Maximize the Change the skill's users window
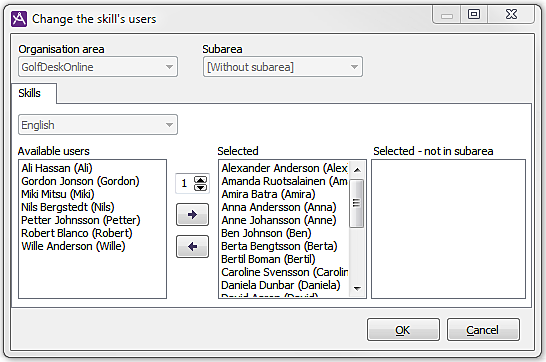This screenshot has width=546, height=362. [474, 15]
